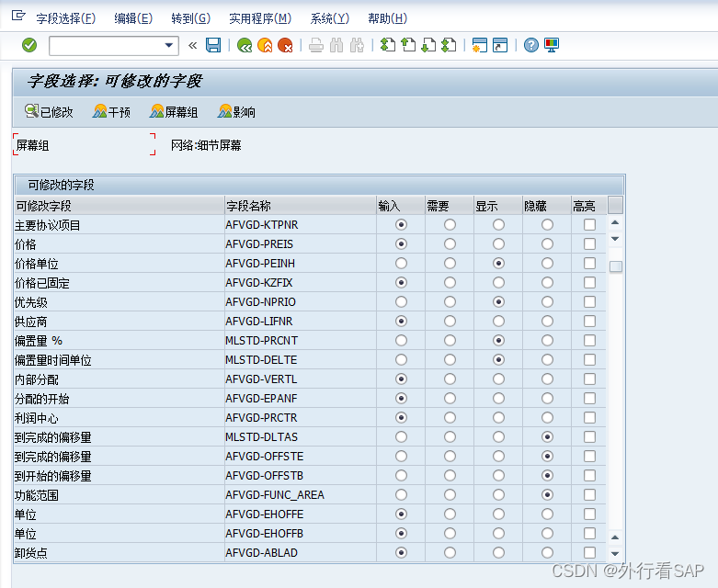Click the Create New Session icon

[479, 45]
